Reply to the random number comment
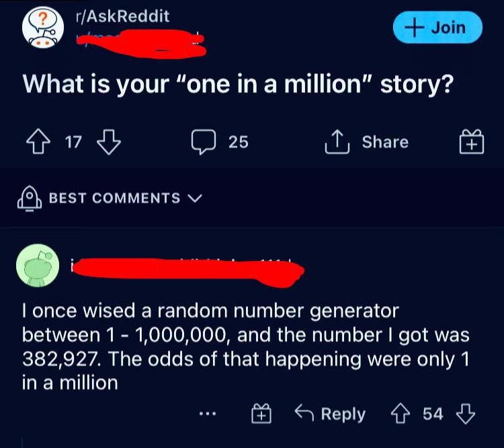504x448 pixels. [x=333, y=414]
